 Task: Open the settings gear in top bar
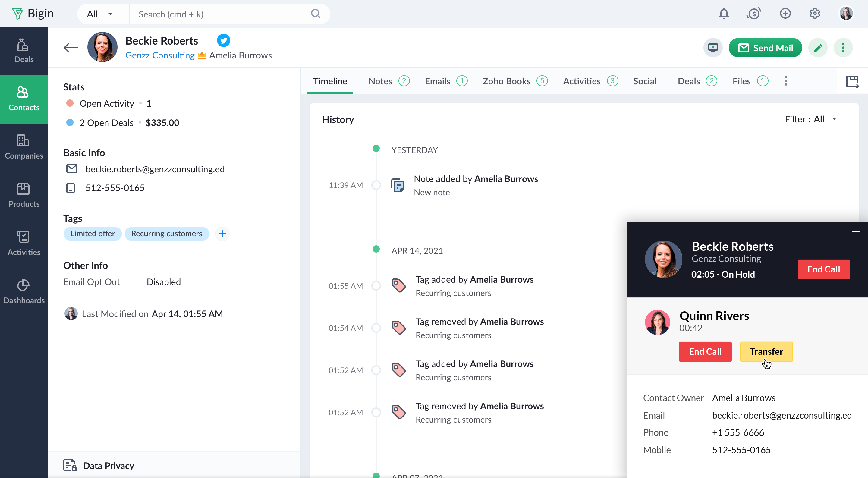click(x=815, y=14)
